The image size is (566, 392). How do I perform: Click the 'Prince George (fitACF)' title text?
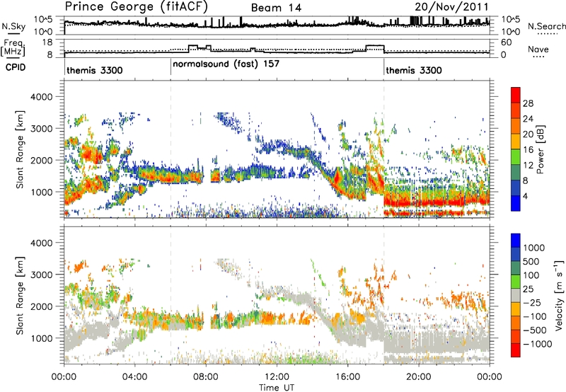(136, 7)
